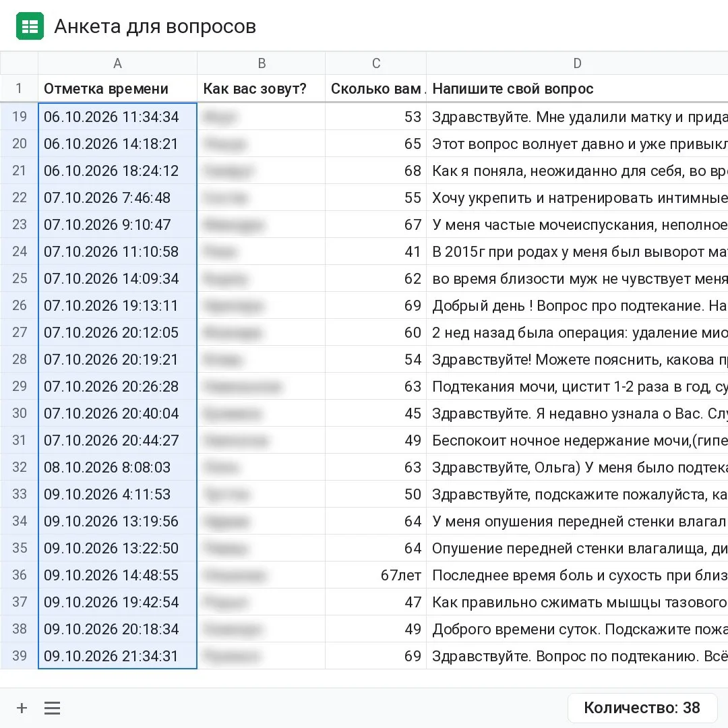Select cell with 09.10.2026 13:19:56
Screen dimensions: 728x728
coord(117,520)
